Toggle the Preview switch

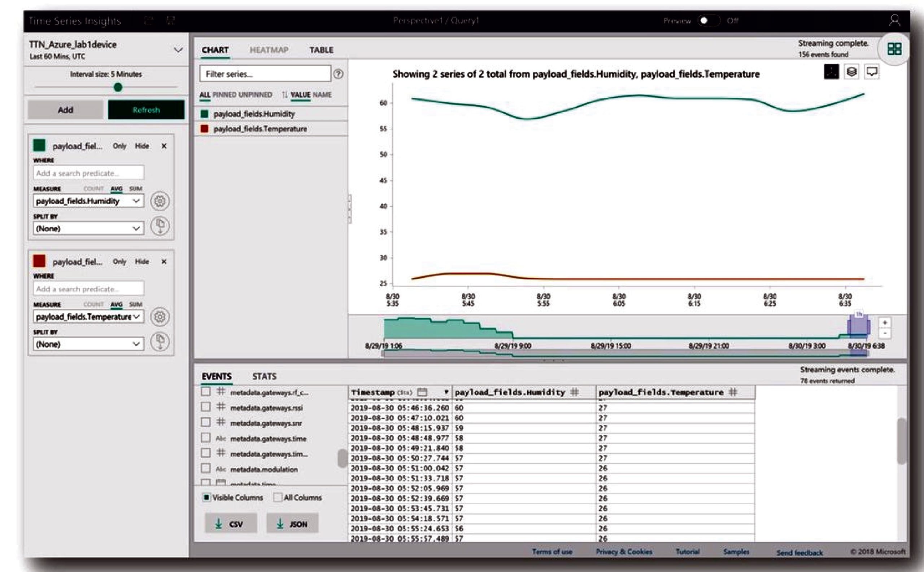pyautogui.click(x=708, y=21)
